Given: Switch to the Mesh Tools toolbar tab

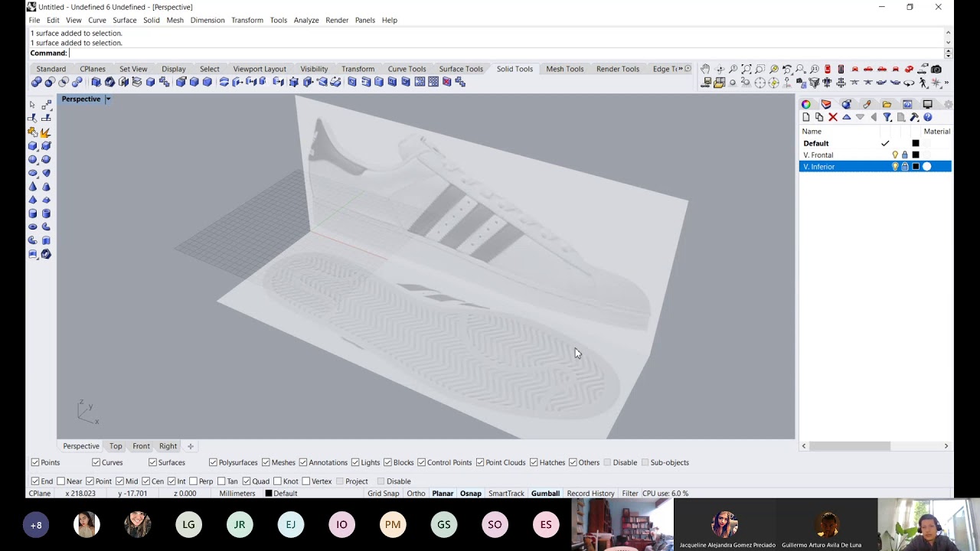Looking at the screenshot, I should pyautogui.click(x=565, y=69).
